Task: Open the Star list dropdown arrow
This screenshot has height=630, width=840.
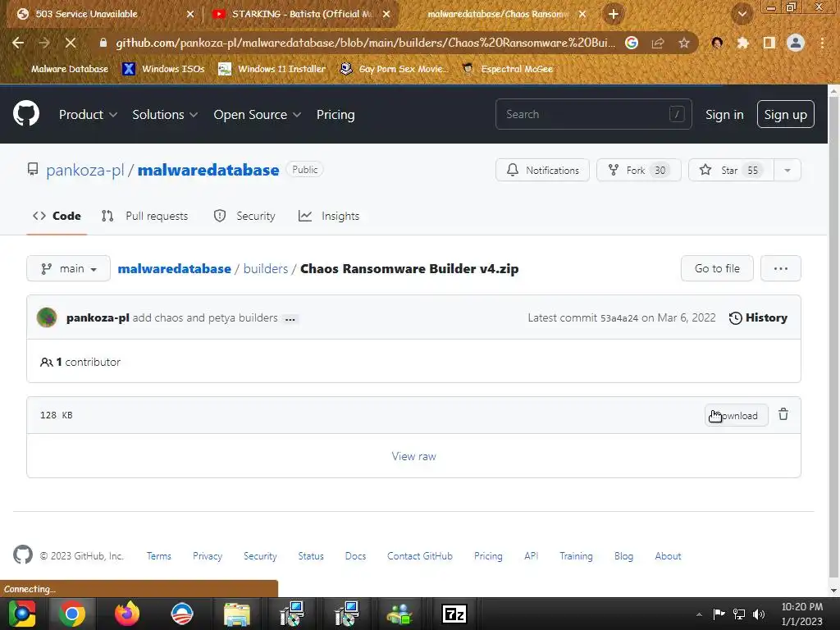Action: (x=787, y=171)
